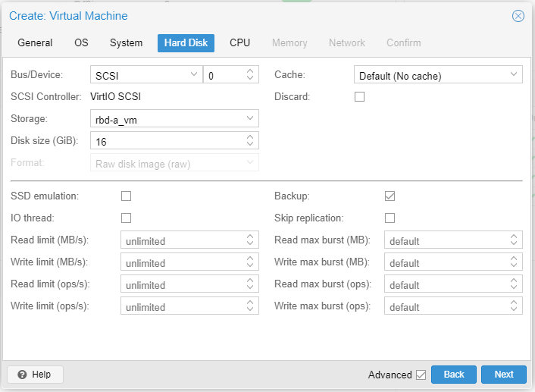Screen dimensions: 535x392
Task: Enable SSD emulation checkbox
Action: [127, 196]
